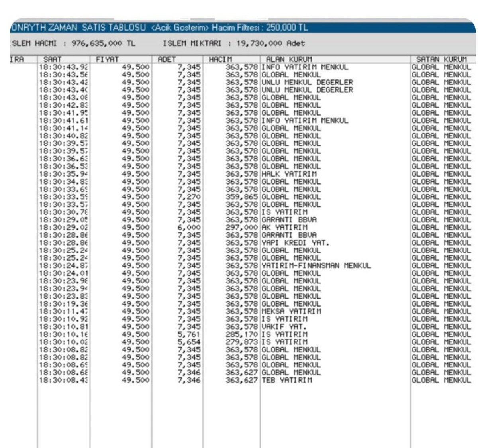The width and height of the screenshot is (486, 448).
Task: Select GLOBAL MENKUL seller in MEKSA YATIRIM row
Action: 441,311
